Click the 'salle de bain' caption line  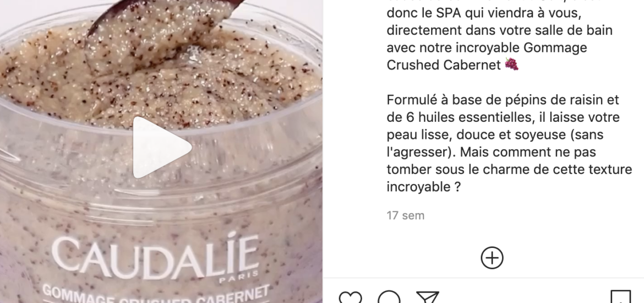click(x=499, y=30)
